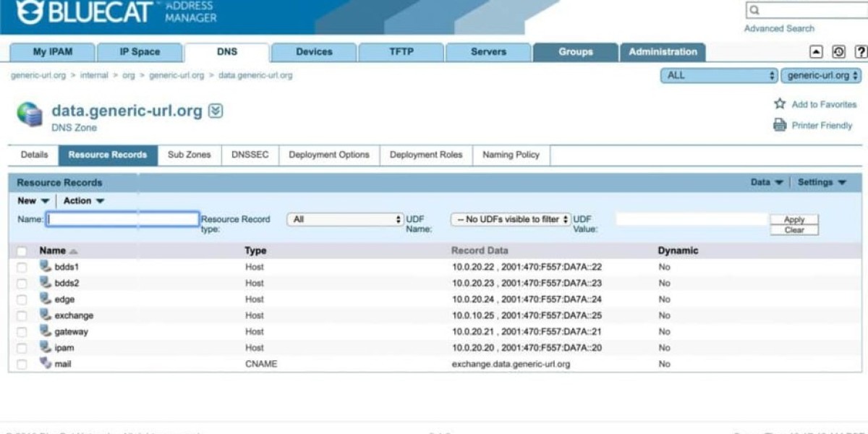
Task: Open the IP Space main tab
Action: coord(140,52)
